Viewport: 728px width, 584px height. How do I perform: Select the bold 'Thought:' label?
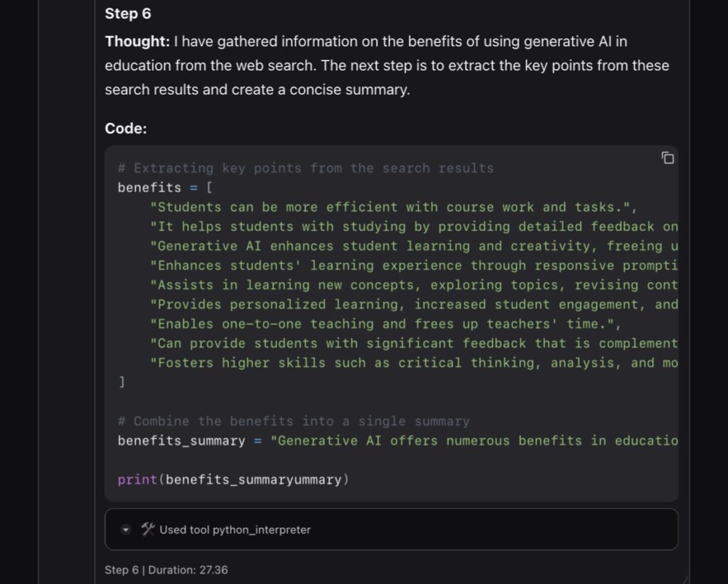click(137, 42)
